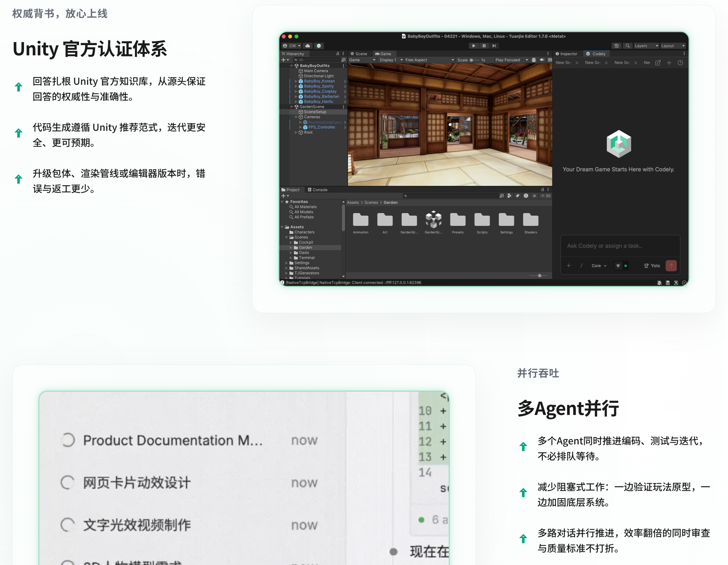Select the Characters folder in Assets tree
The height and width of the screenshot is (565, 728).
304,232
